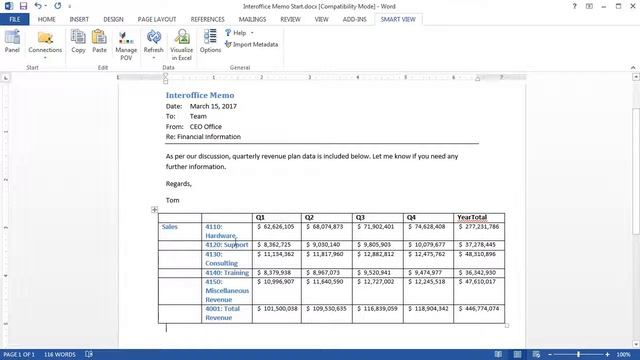Expand the Help dropdown arrow
The width and height of the screenshot is (640, 360).
(252, 33)
